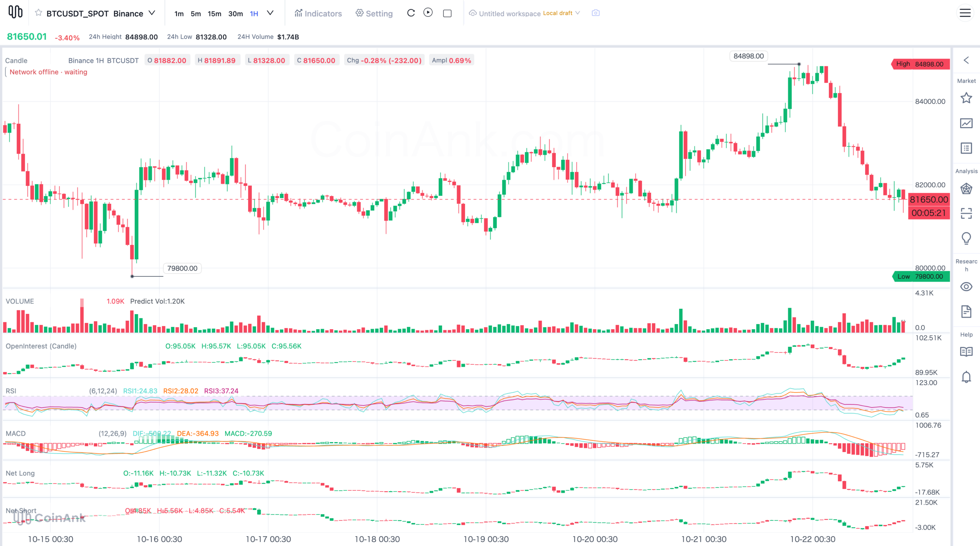
Task: Click the MACD indicator label
Action: point(16,433)
